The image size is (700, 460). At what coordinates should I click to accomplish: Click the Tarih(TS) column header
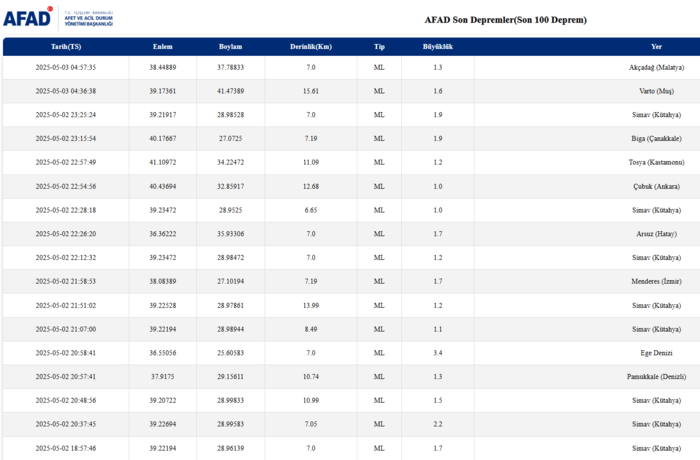tap(66, 46)
